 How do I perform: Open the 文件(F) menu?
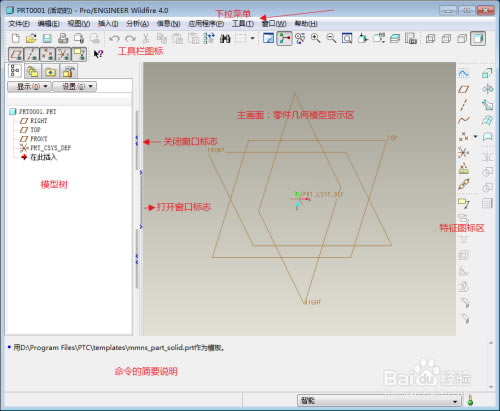click(19, 24)
